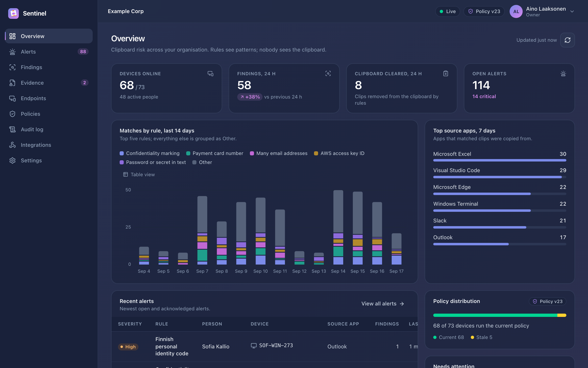Image resolution: width=588 pixels, height=368 pixels.
Task: Click the Sofia Kallio person cell
Action: [x=216, y=347]
